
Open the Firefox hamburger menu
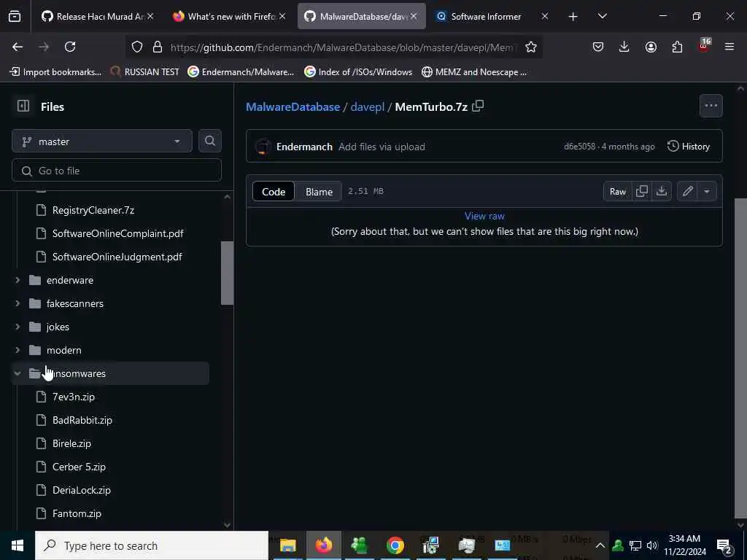coord(729,47)
